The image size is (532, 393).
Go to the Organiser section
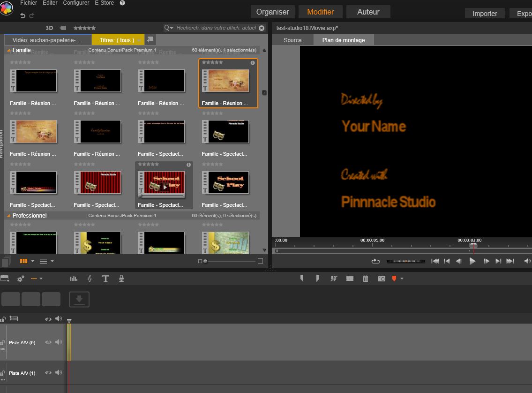[x=272, y=12]
